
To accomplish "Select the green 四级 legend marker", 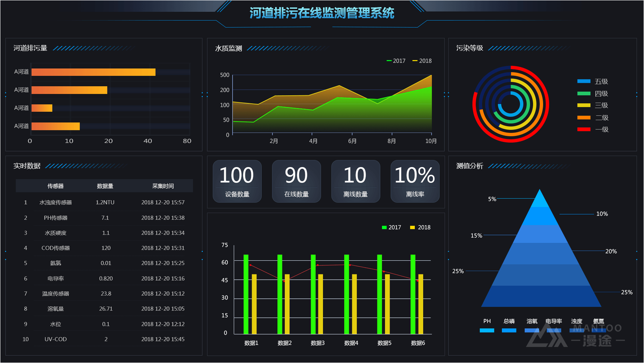I will coord(584,94).
